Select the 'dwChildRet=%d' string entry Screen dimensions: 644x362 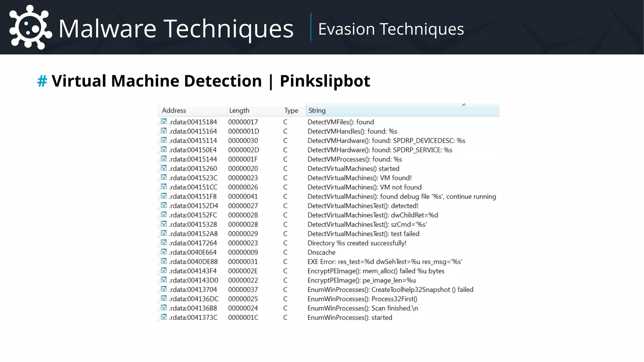coord(373,215)
